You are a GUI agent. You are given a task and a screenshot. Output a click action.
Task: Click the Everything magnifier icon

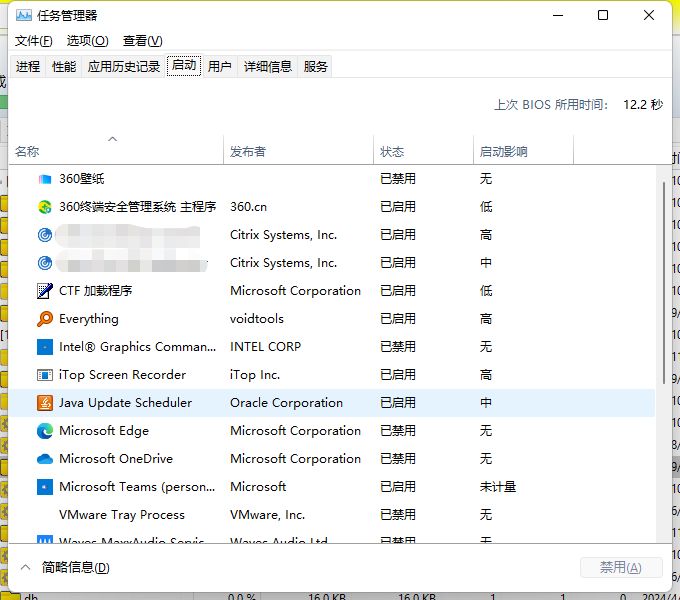(x=45, y=319)
